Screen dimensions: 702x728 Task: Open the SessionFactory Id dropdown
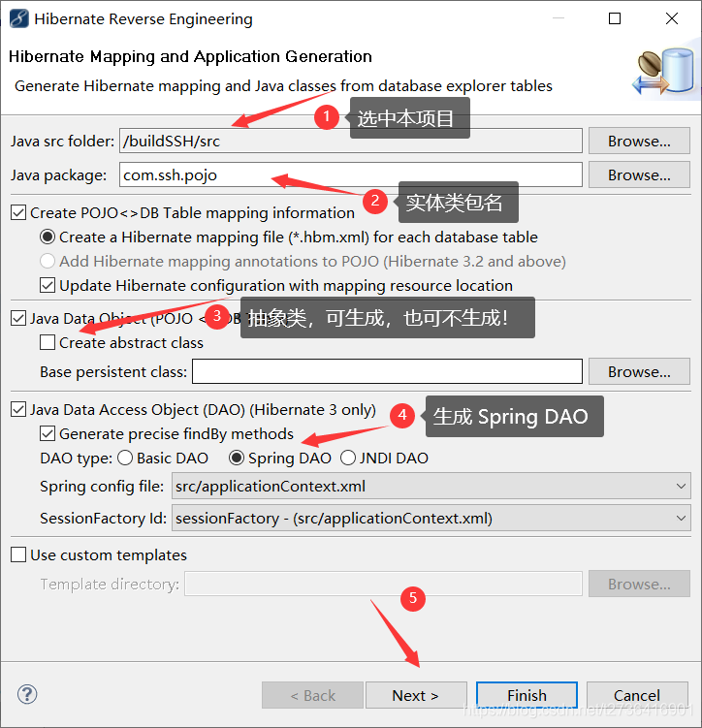click(431, 519)
